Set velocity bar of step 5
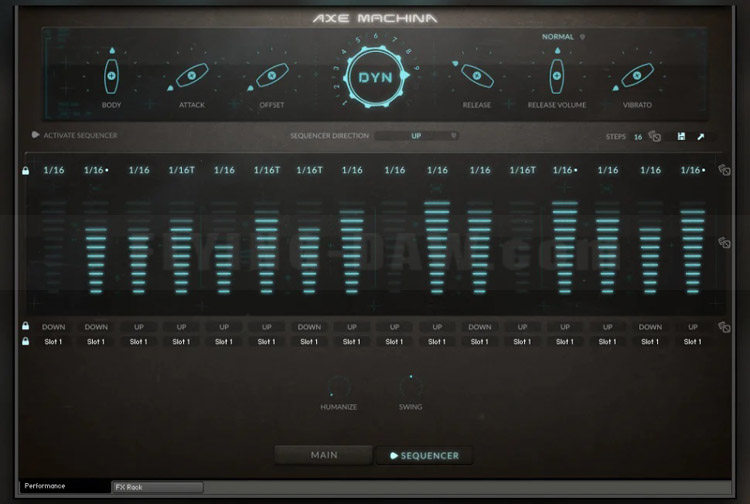 coord(224,247)
